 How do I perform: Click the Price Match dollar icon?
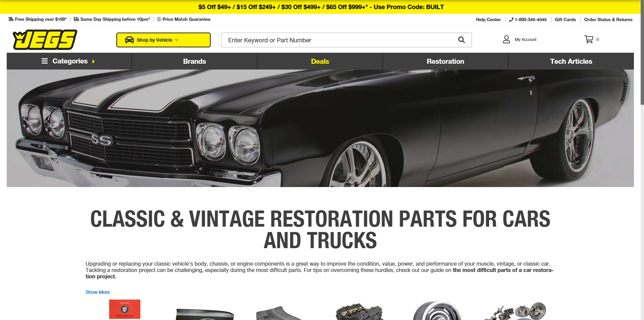click(159, 19)
